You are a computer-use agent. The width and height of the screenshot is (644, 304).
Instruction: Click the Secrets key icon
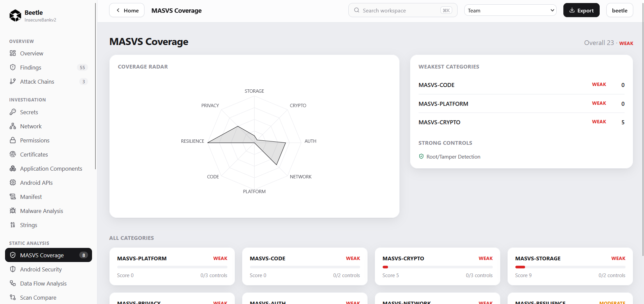[13, 112]
